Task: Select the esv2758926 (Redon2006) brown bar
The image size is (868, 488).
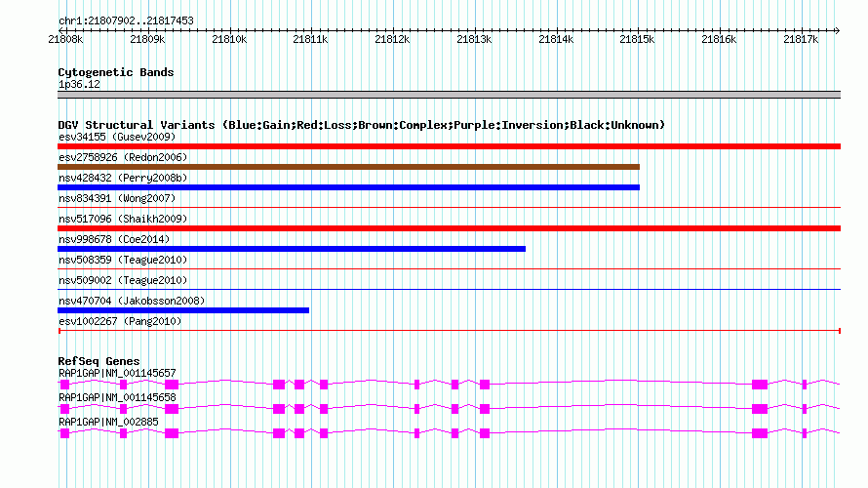Action: click(x=349, y=167)
